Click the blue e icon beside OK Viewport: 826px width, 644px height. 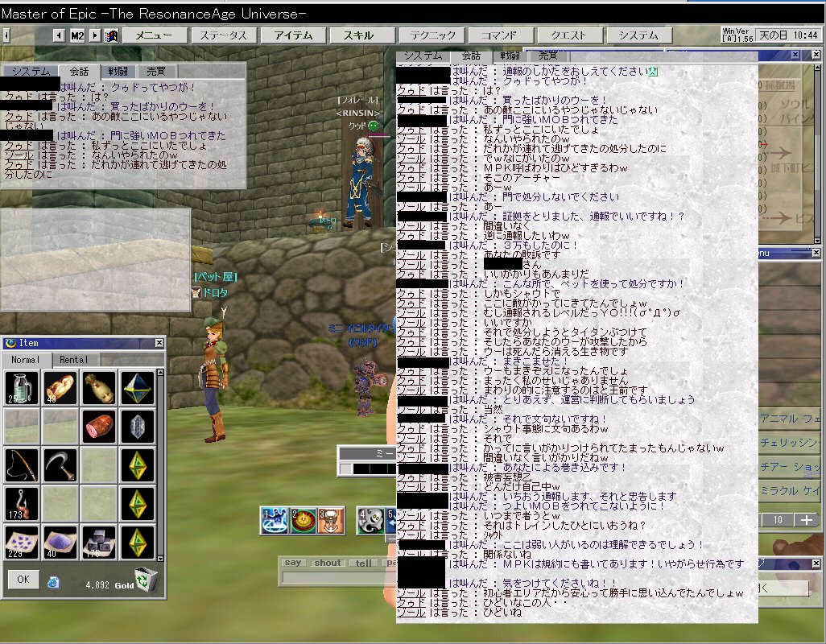tap(53, 582)
